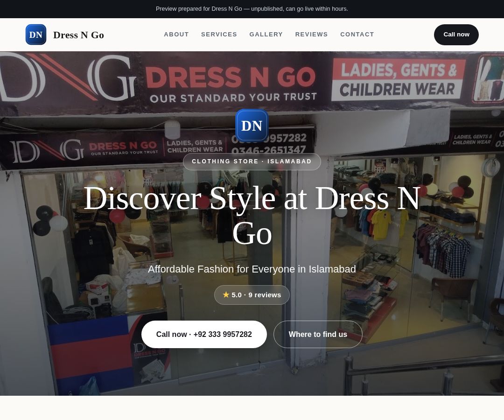504x420 pixels.
Task: Click the Call now header button
Action: pyautogui.click(x=456, y=35)
